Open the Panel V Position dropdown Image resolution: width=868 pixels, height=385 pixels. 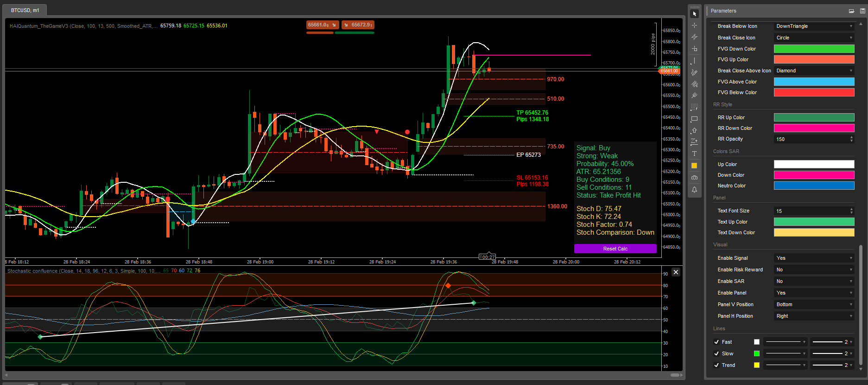814,305
